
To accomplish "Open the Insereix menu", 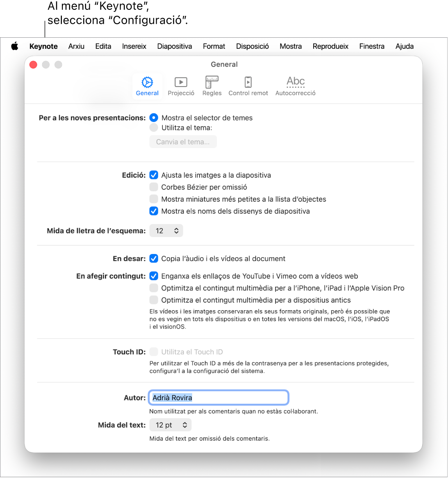I will [134, 46].
